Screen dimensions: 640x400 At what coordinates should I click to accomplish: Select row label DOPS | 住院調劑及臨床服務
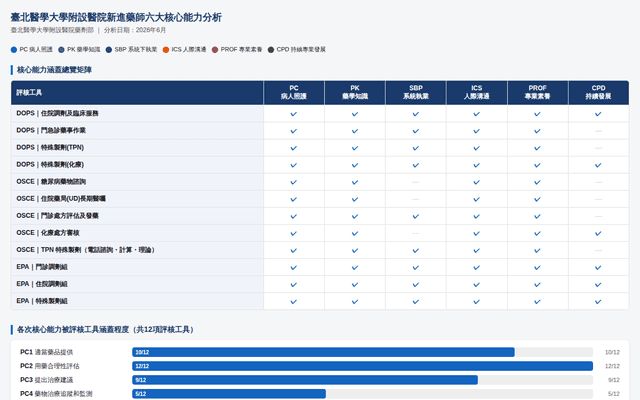coord(58,113)
